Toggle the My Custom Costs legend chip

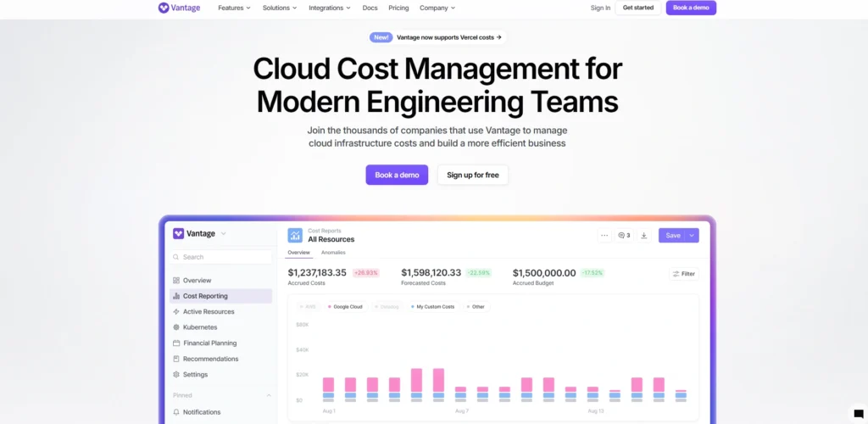coord(433,307)
